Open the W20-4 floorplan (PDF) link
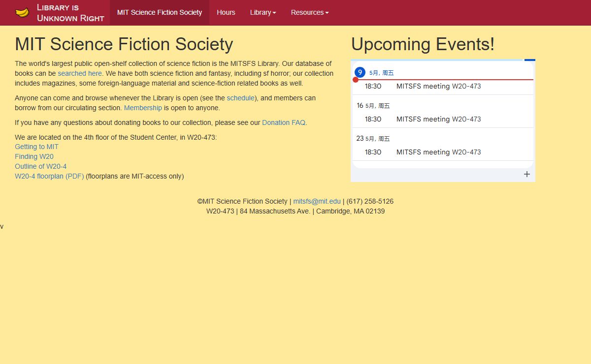591x364 pixels. pos(49,176)
